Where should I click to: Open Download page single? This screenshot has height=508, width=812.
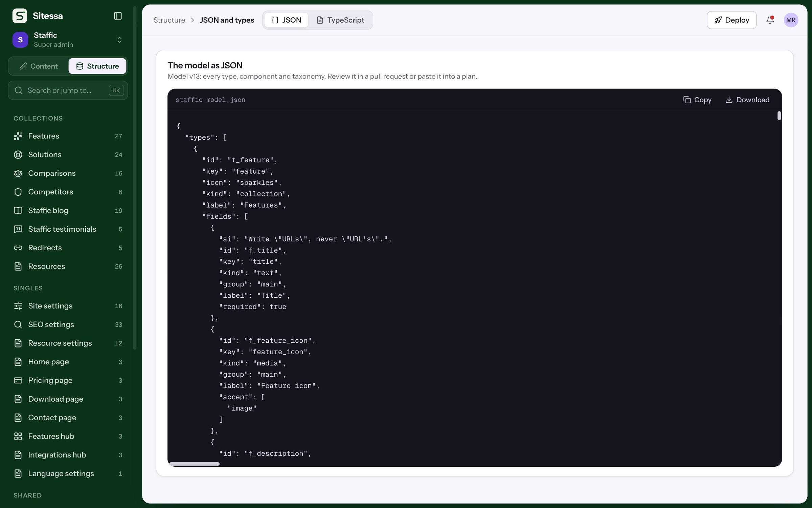(68, 399)
